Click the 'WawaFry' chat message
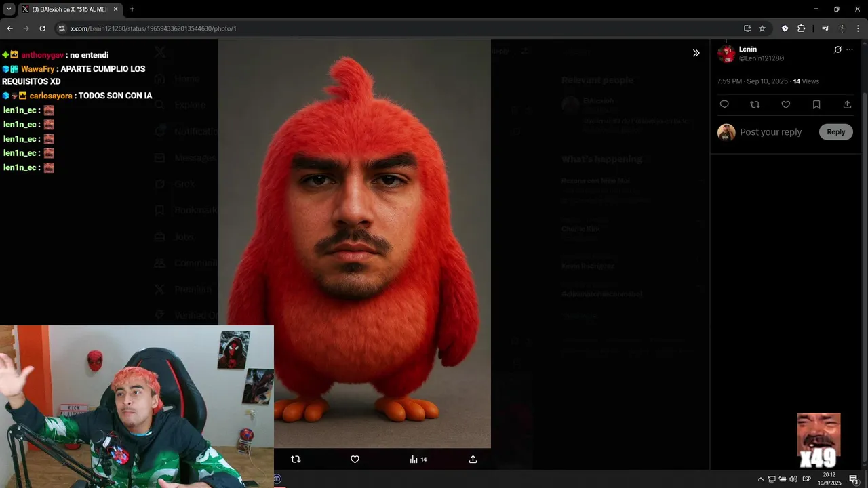Viewport: 868px width, 488px height. click(74, 75)
